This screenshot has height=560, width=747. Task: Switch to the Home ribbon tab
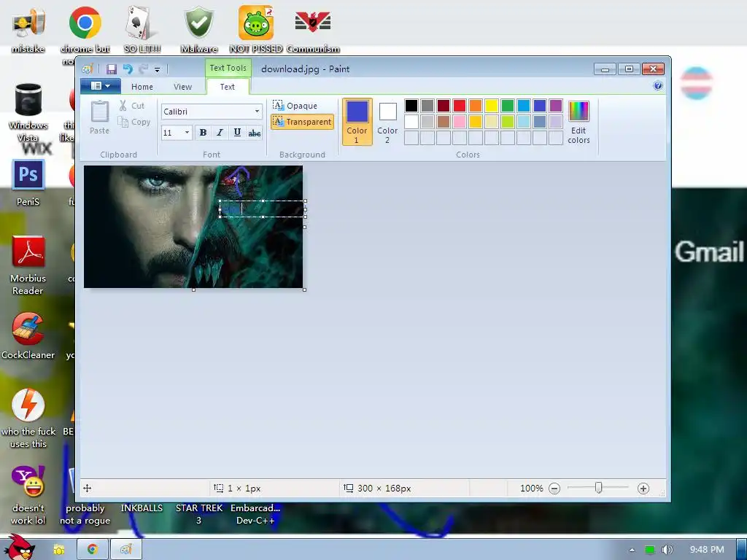[x=142, y=87]
